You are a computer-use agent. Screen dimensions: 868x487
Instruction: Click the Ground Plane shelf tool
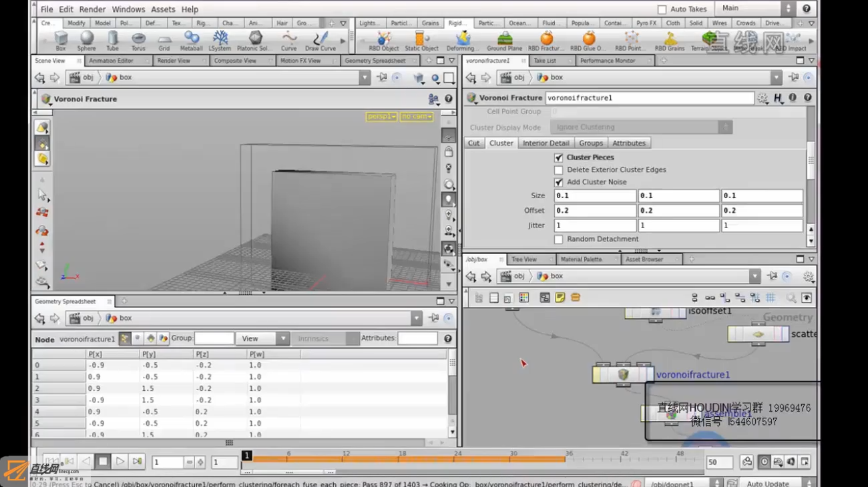tap(505, 40)
